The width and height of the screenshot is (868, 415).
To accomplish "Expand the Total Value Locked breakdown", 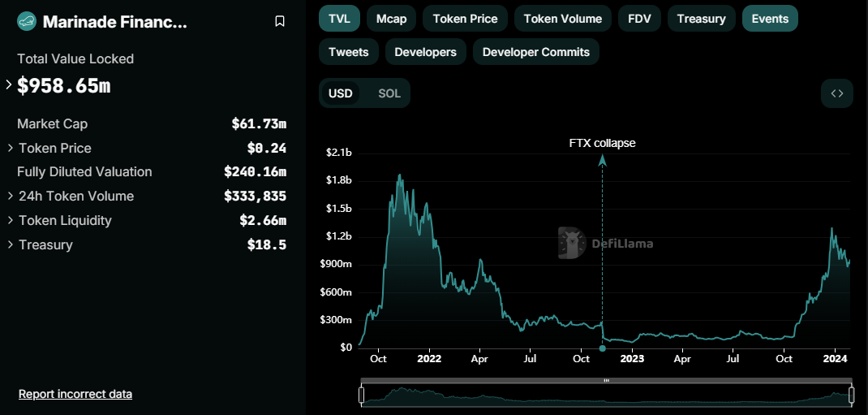I will click(9, 84).
